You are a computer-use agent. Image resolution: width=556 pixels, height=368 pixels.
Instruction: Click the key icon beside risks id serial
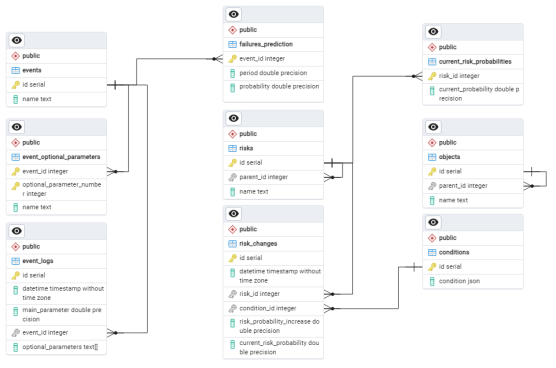(232, 163)
